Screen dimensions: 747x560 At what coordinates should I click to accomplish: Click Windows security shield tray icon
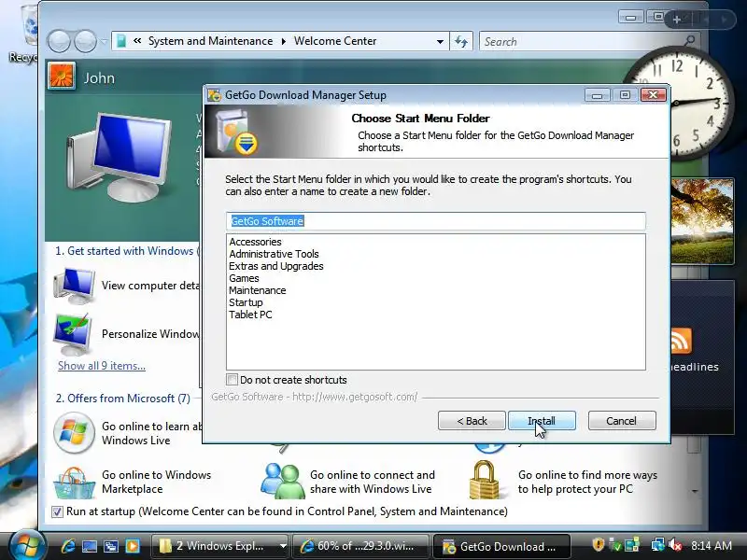tap(599, 544)
